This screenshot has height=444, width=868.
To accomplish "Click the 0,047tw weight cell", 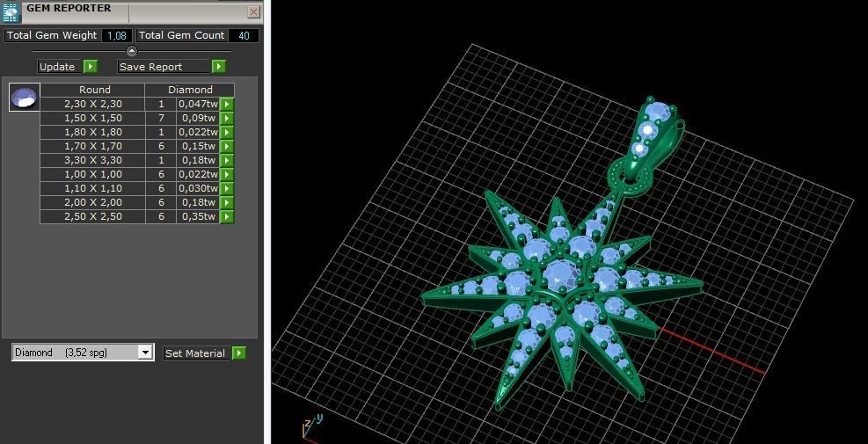I will [x=198, y=104].
